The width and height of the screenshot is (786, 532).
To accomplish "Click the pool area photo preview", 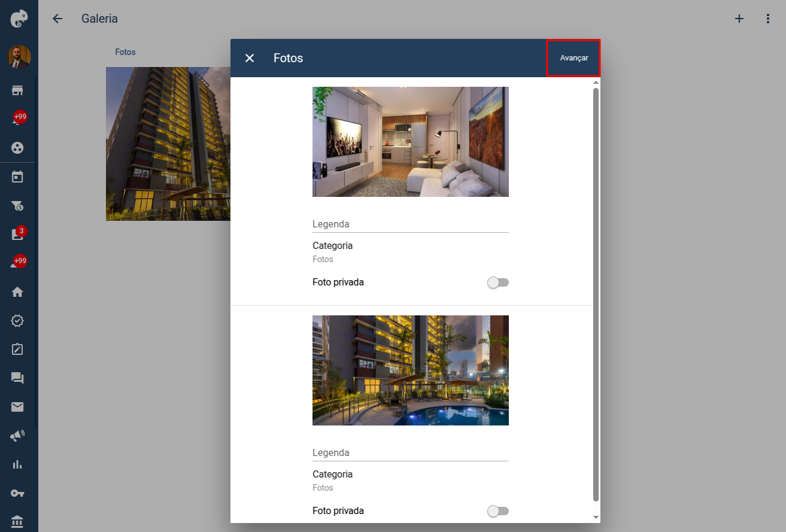I will point(411,370).
